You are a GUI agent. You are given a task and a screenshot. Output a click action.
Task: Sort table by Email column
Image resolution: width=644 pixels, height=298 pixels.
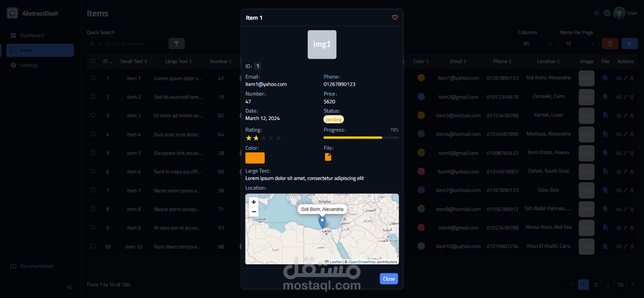click(458, 62)
